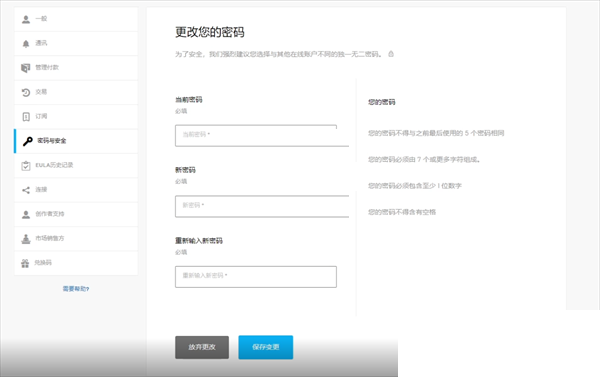Focus the 重新输入新密码 input field

(x=256, y=277)
